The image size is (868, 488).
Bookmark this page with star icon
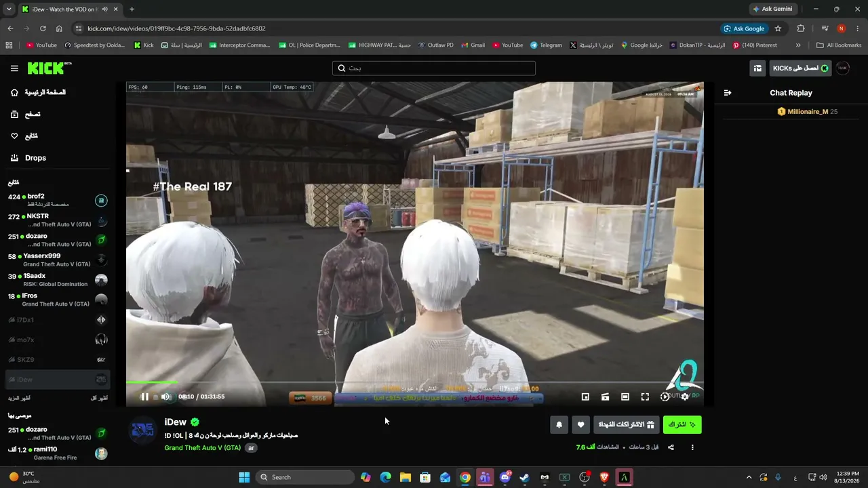[778, 28]
